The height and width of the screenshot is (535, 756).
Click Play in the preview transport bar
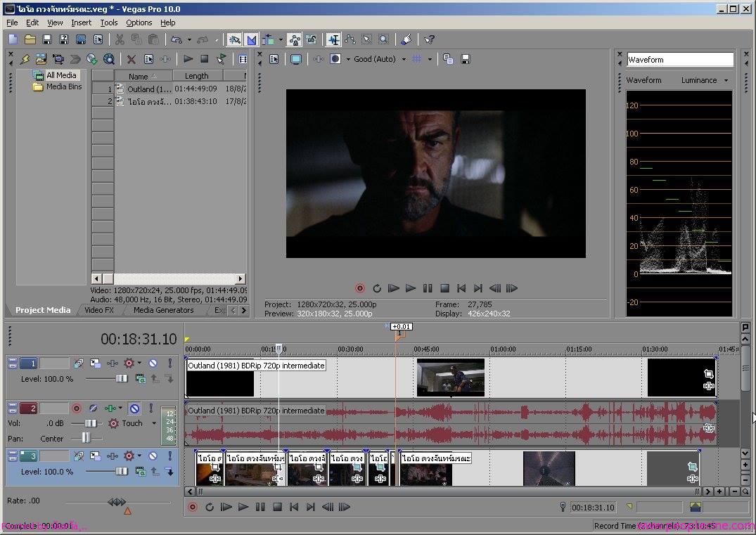tap(410, 288)
